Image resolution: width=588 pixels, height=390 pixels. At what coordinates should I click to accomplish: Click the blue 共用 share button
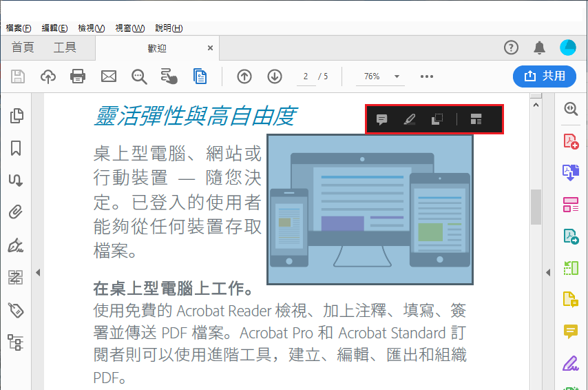pos(545,76)
